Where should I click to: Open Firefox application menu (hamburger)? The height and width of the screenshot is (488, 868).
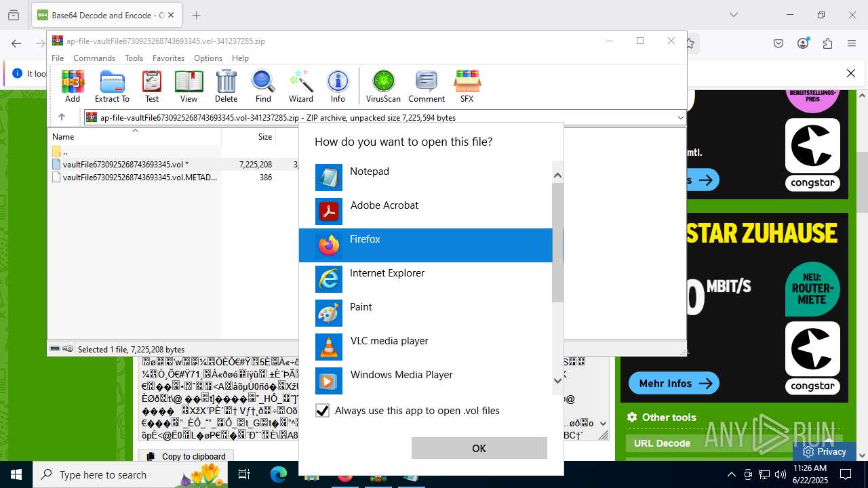[x=852, y=43]
